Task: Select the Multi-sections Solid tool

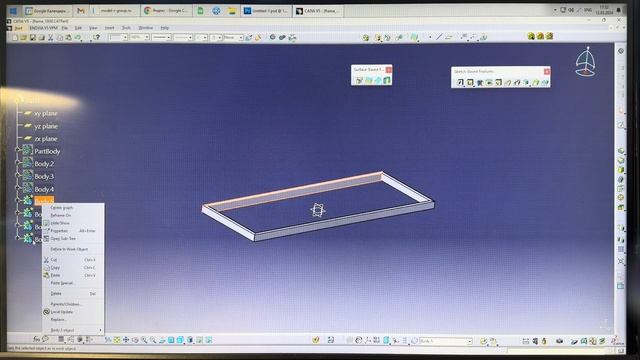Action: (536, 82)
